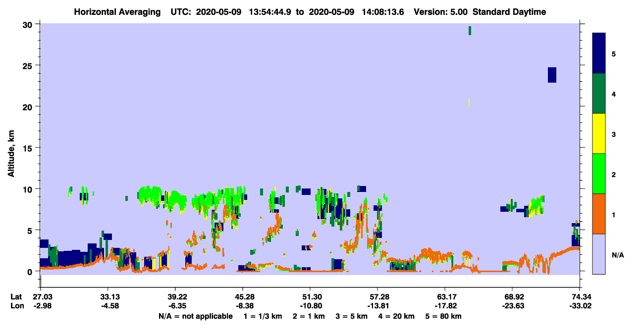The image size is (644, 330).
Task: Click the small green mark near 29 km altitude
Action: click(x=470, y=31)
